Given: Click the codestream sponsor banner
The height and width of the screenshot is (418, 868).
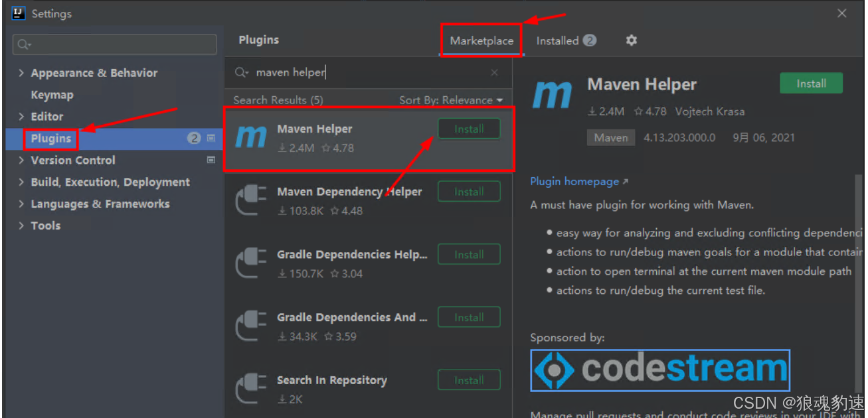Looking at the screenshot, I should point(660,370).
